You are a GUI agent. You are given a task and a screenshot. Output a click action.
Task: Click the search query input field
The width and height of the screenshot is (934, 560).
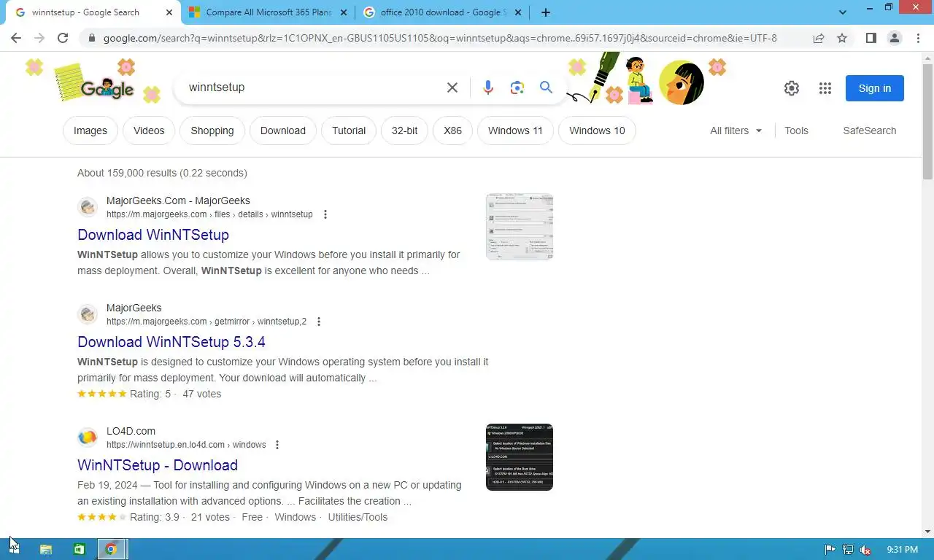click(310, 87)
